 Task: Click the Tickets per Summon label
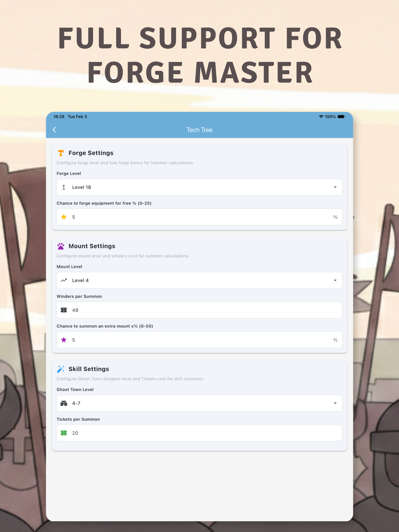(x=78, y=419)
